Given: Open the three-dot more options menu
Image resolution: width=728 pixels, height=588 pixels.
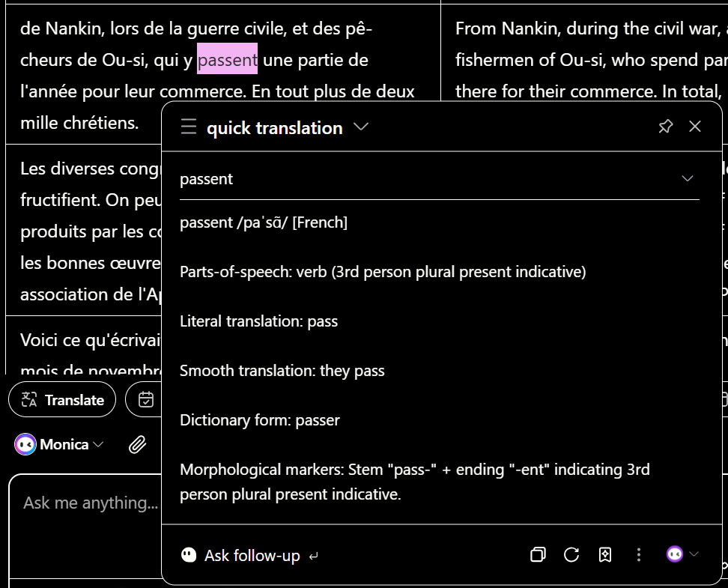Looking at the screenshot, I should (x=639, y=555).
